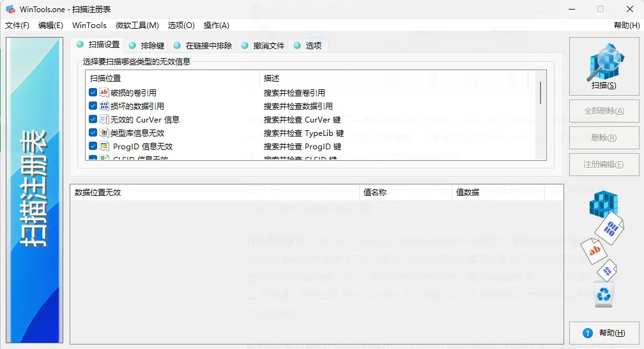The height and width of the screenshot is (349, 644).
Task: Click the 扫描位置 column header
Action: tap(172, 78)
